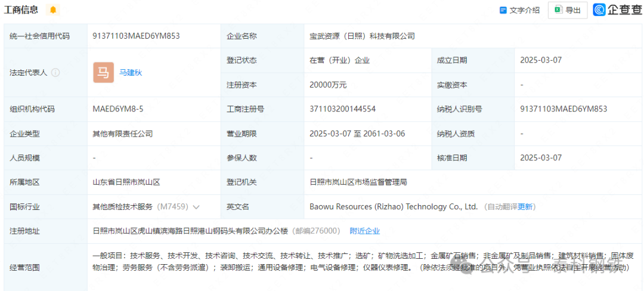Open the 附近企业 nearby companies link
644x291 pixels.
(365, 231)
